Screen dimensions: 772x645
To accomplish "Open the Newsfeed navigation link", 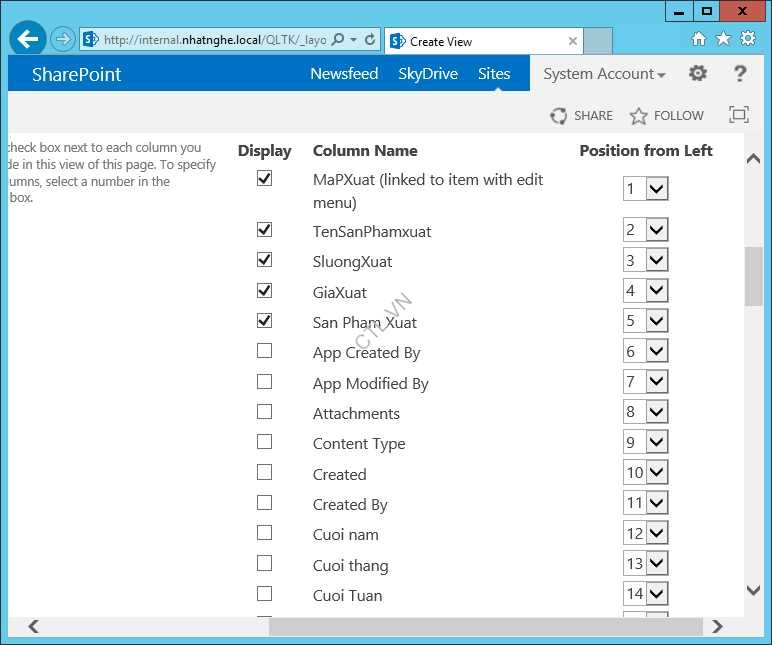I will [x=344, y=74].
